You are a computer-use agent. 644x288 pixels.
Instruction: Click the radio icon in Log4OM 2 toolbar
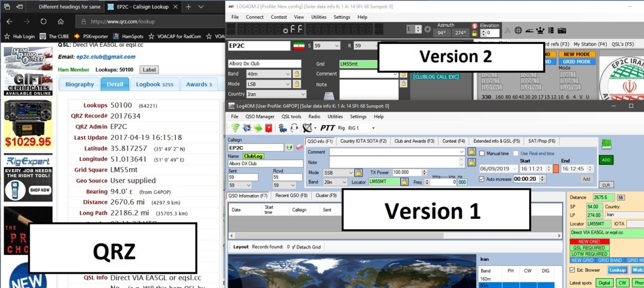point(562,30)
